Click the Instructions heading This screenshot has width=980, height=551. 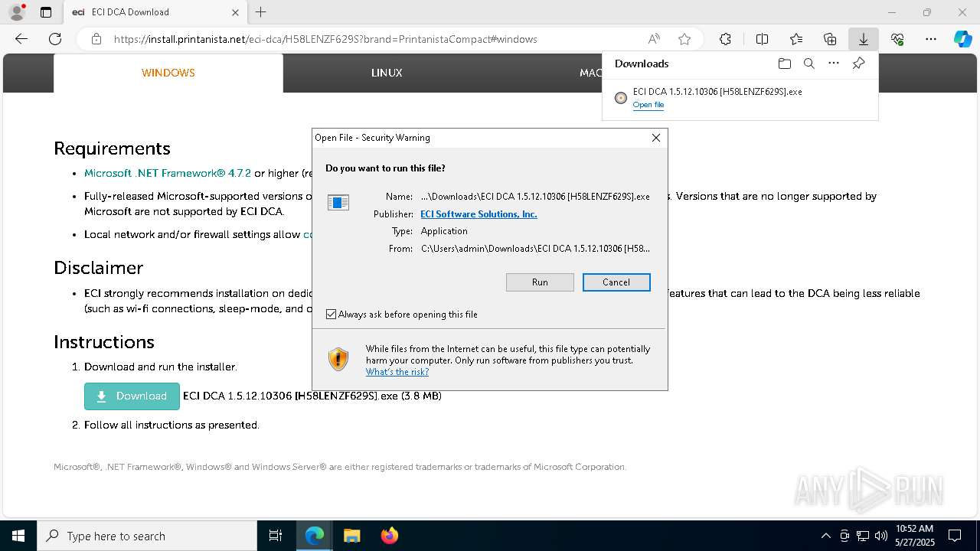[104, 342]
